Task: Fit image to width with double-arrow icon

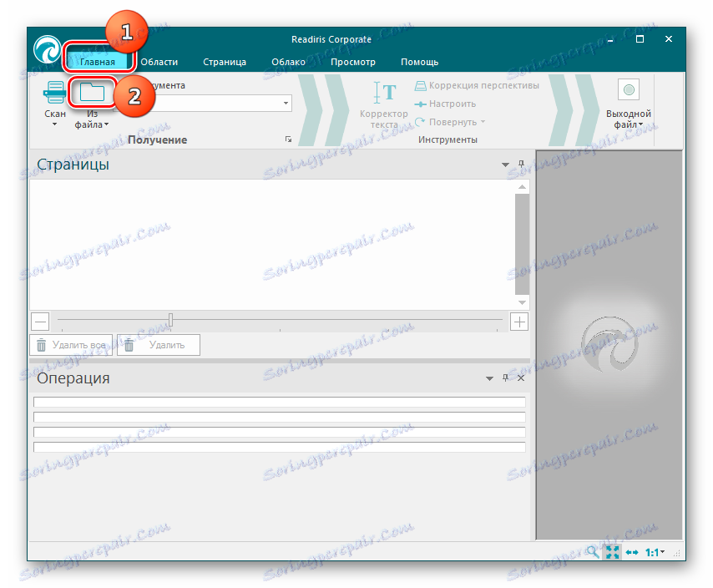Action: pyautogui.click(x=632, y=552)
